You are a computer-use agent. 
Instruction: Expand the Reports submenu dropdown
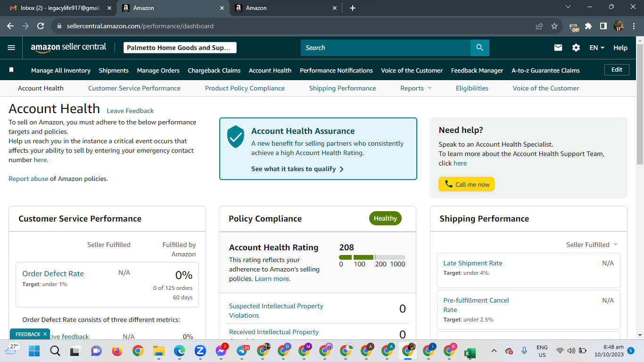click(416, 88)
